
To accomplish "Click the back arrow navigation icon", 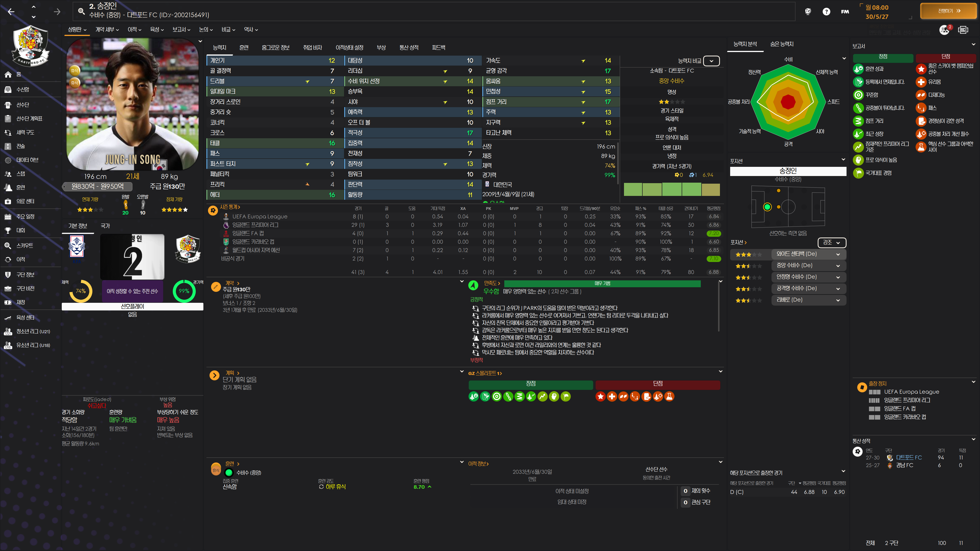I will pos(11,12).
